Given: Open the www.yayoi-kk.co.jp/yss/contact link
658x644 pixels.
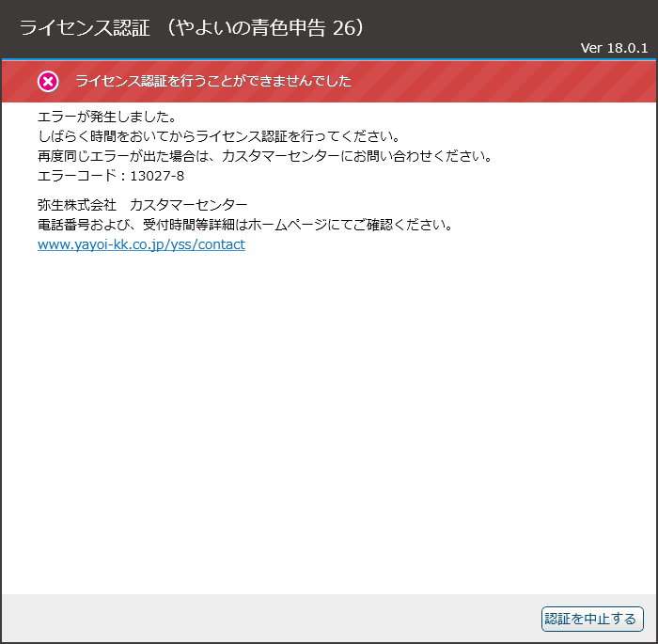Looking at the screenshot, I should [x=141, y=244].
